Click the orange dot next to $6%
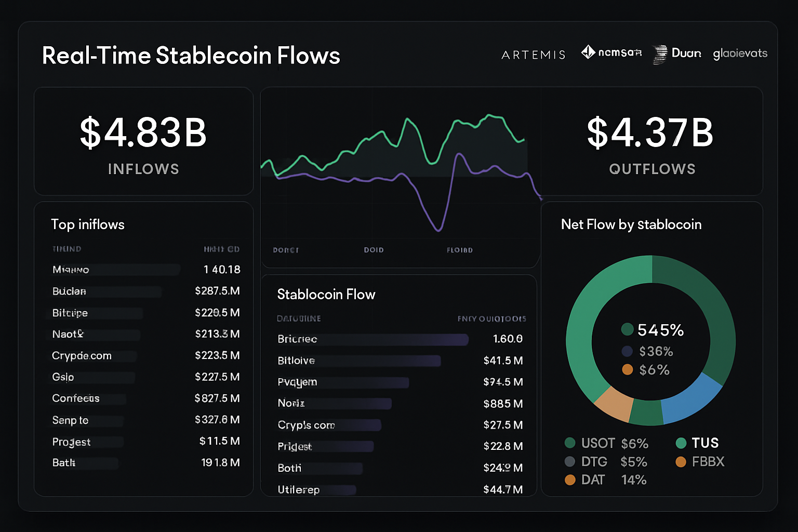Screen dimensions: 798x532 [x=628, y=369]
